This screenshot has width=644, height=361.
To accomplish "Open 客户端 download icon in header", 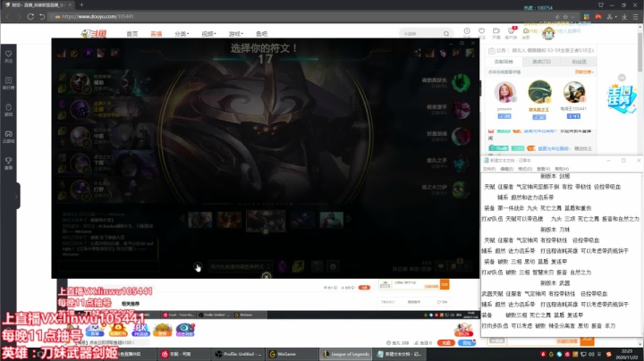I will 511,31.
